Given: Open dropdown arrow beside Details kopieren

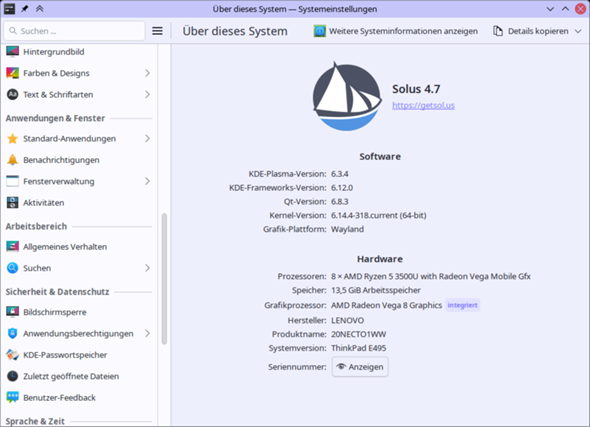Looking at the screenshot, I should [x=578, y=31].
